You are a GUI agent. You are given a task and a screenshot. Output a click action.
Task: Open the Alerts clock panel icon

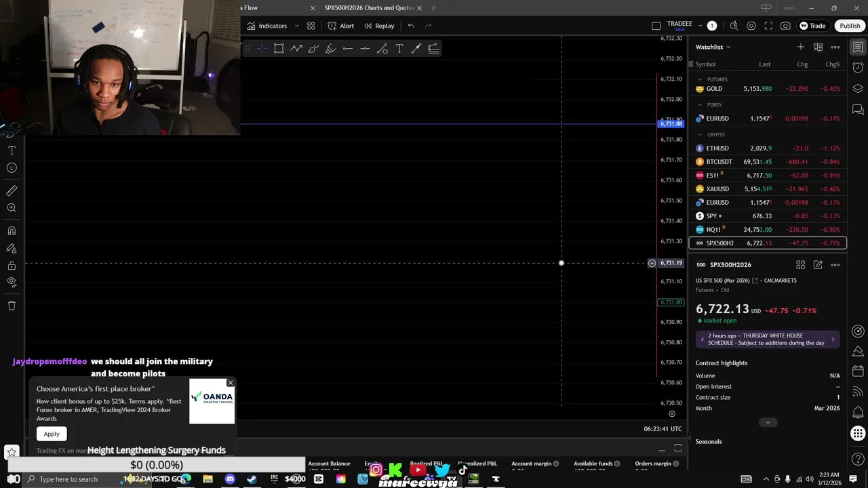[x=858, y=68]
